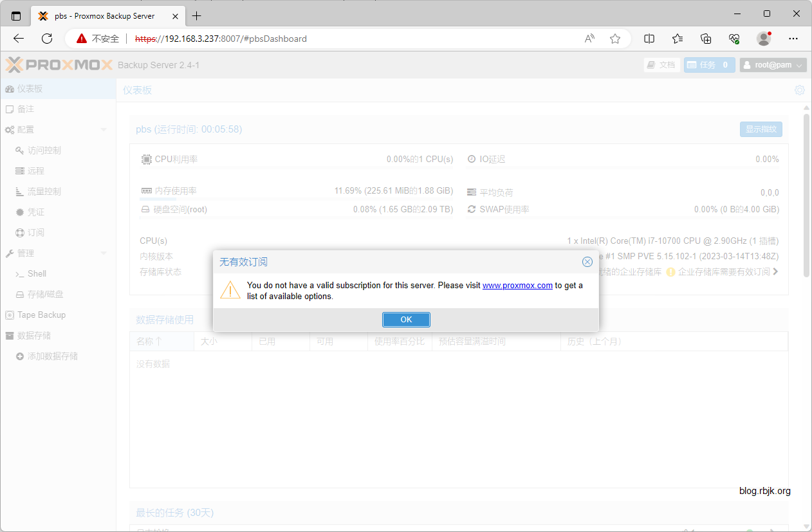Image resolution: width=812 pixels, height=532 pixels.
Task: Add page to favorites with star icon
Action: point(615,39)
